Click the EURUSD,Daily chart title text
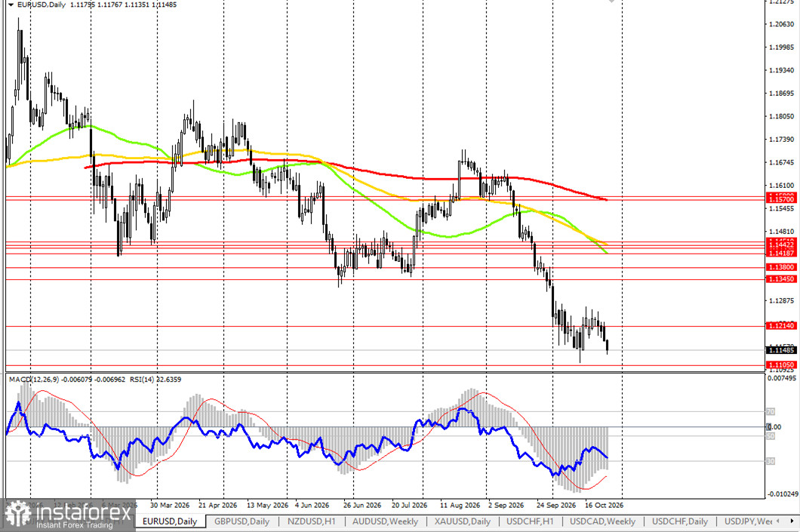 pos(42,5)
